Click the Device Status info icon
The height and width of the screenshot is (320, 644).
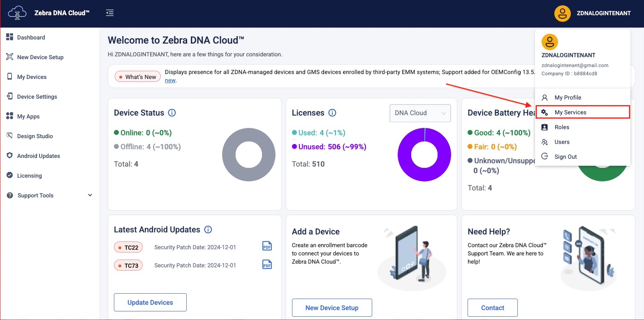coord(172,113)
